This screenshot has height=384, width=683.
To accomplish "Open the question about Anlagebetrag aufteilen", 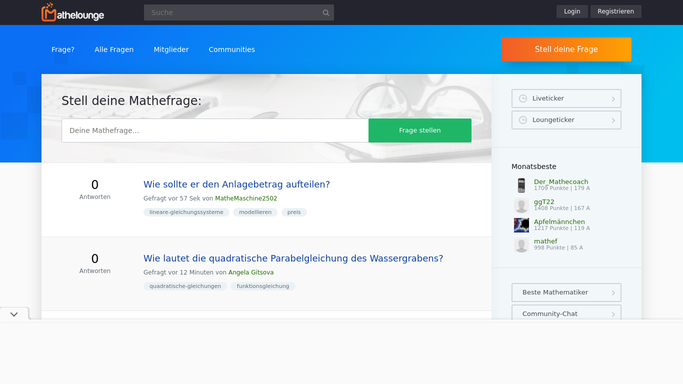I will (237, 184).
